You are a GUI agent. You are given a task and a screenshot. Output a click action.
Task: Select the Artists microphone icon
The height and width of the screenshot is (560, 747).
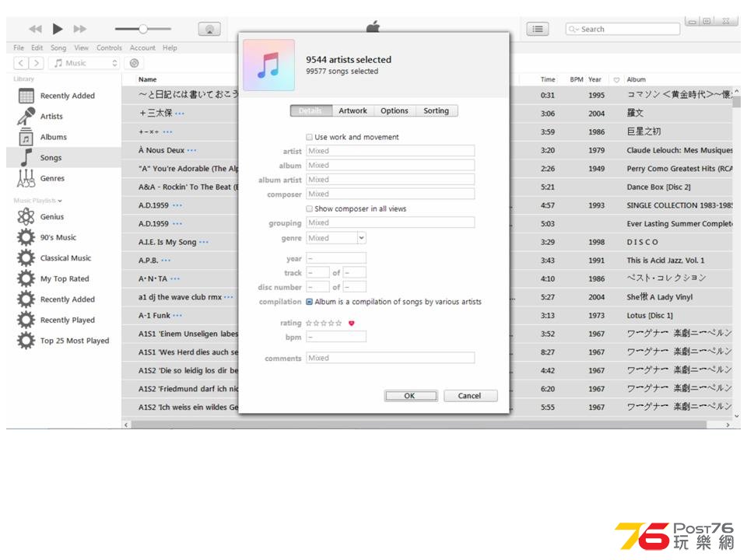tap(26, 116)
